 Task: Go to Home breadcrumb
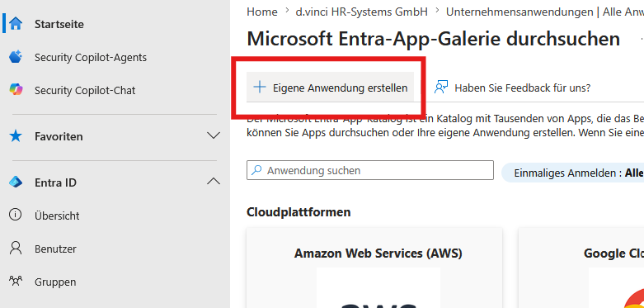click(x=262, y=12)
